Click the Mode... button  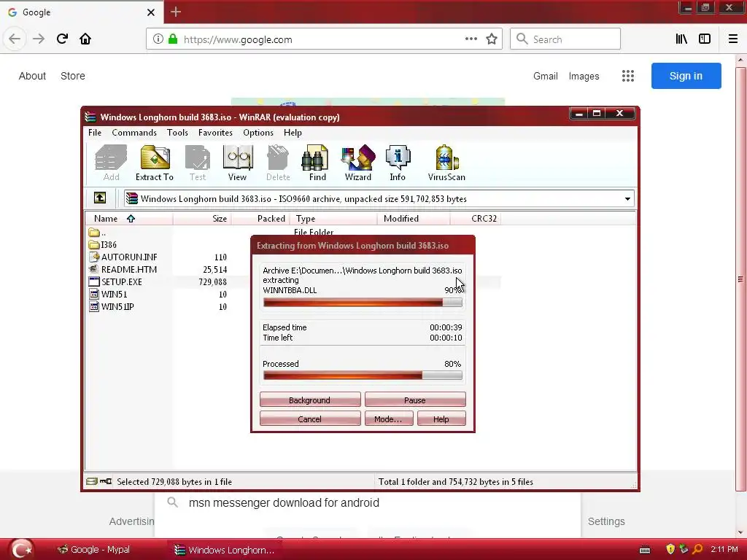(388, 419)
